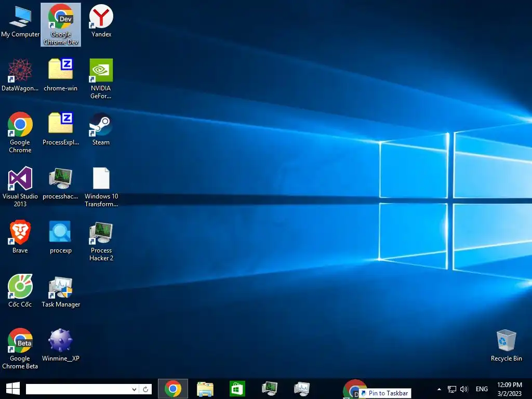
Task: Select the ProcessExpl zip archive icon
Action: tap(61, 129)
